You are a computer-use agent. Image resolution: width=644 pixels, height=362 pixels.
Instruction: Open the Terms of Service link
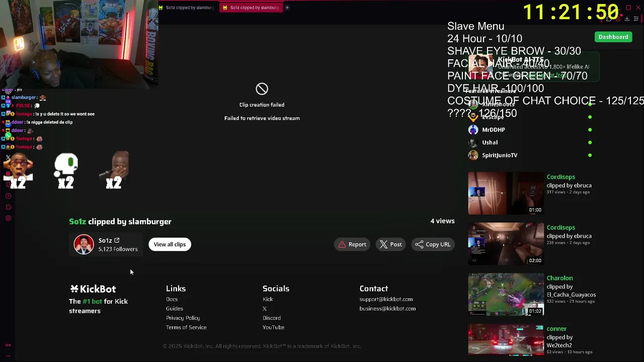click(186, 327)
